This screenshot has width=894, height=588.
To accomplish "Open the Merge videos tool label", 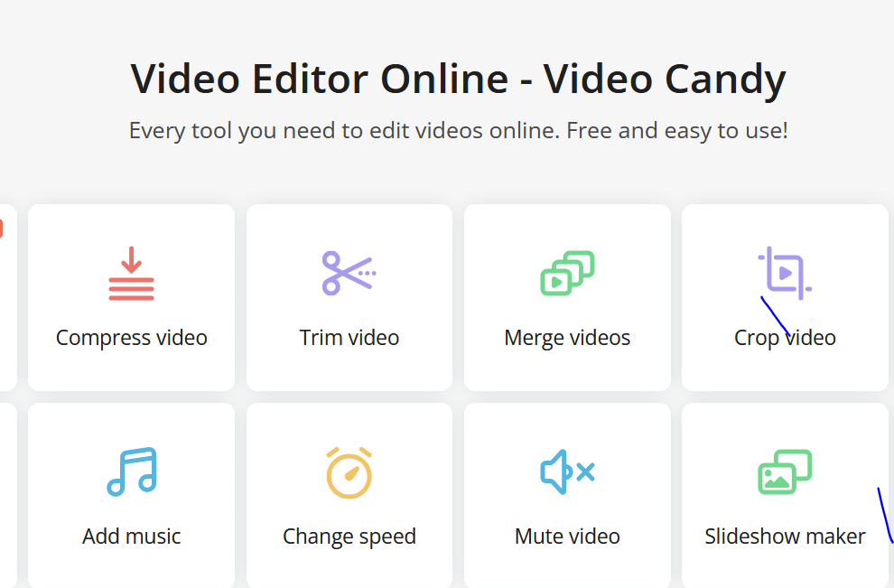I will (x=567, y=338).
